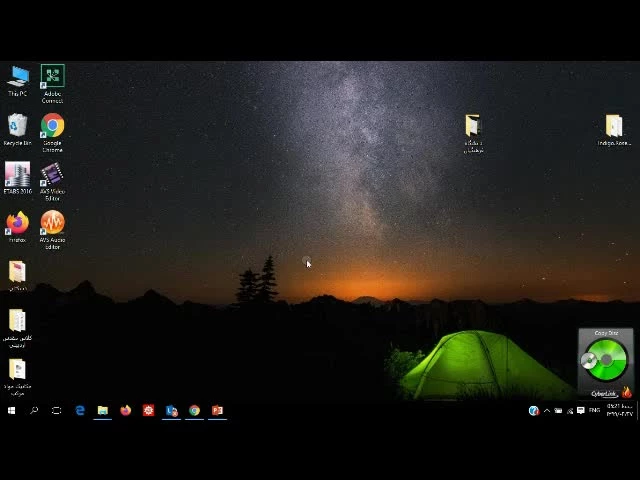640x480 pixels.
Task: Expand the hidden system tray icons
Action: pos(547,410)
